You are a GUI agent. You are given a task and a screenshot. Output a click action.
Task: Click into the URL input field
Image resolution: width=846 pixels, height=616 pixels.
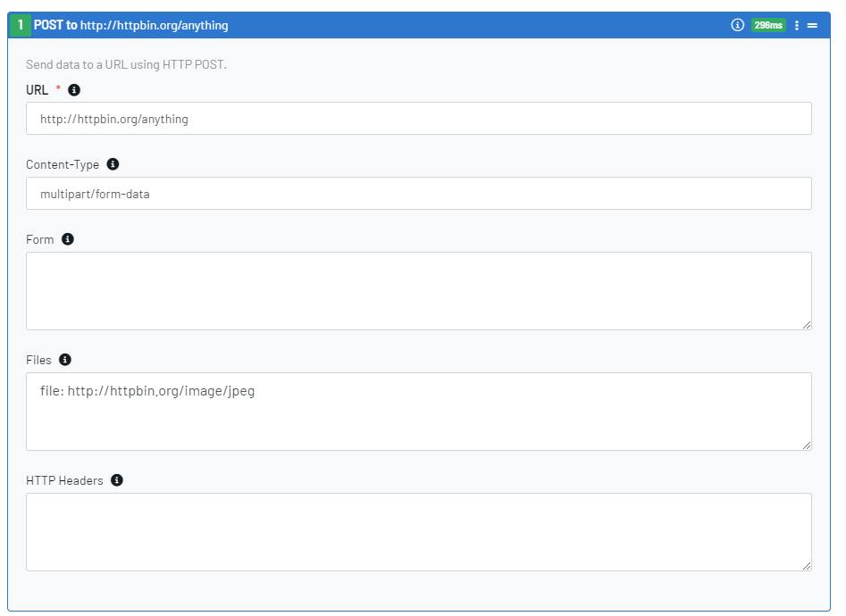tap(418, 119)
